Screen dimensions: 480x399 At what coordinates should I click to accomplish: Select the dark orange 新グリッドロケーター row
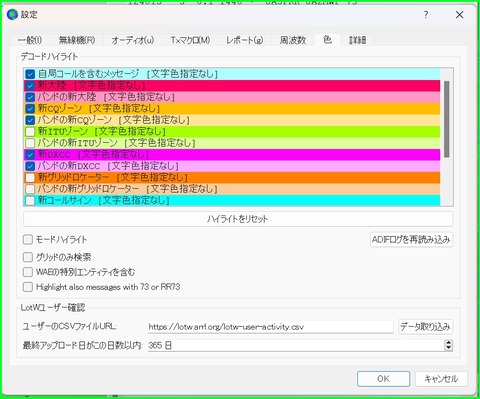232,178
